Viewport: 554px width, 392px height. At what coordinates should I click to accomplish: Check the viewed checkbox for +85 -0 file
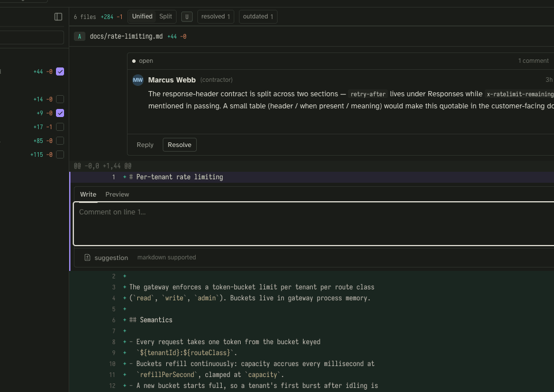point(60,141)
